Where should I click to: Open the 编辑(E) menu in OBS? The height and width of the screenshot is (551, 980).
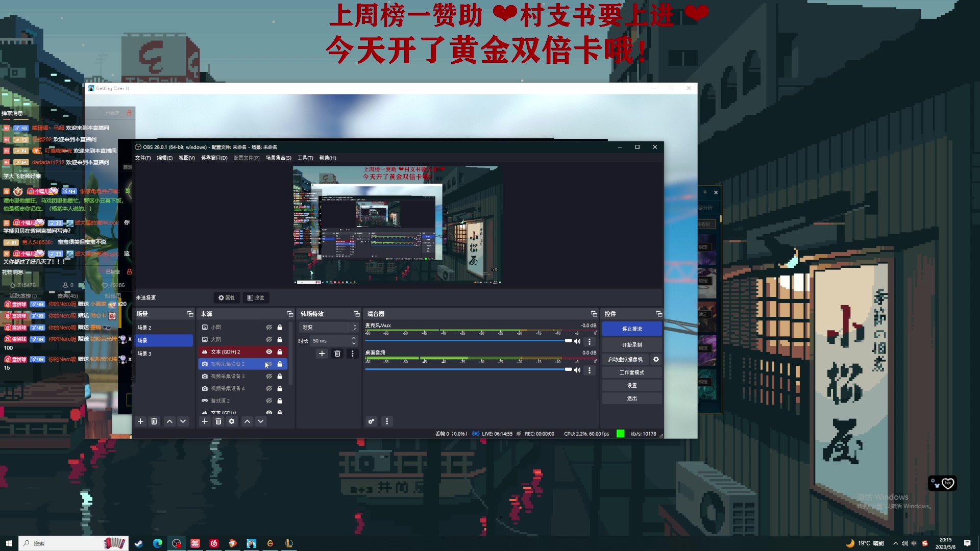[x=165, y=158]
